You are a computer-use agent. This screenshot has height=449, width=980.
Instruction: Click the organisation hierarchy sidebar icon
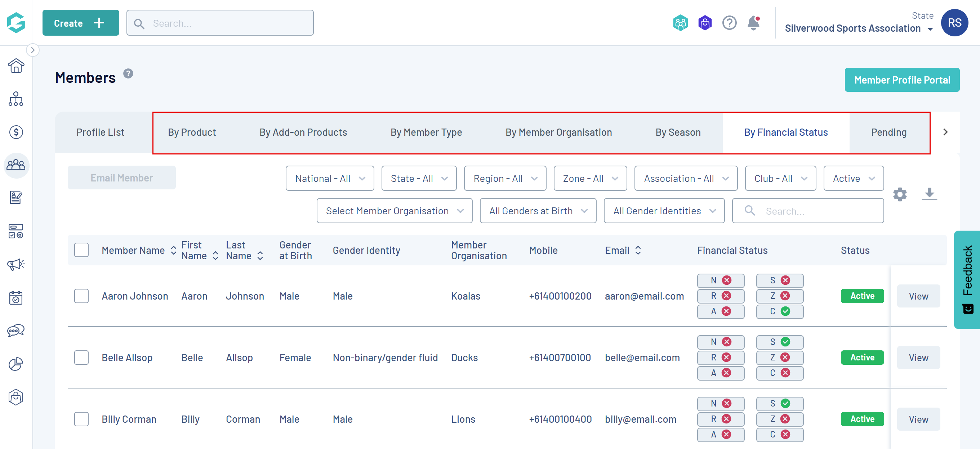[16, 99]
